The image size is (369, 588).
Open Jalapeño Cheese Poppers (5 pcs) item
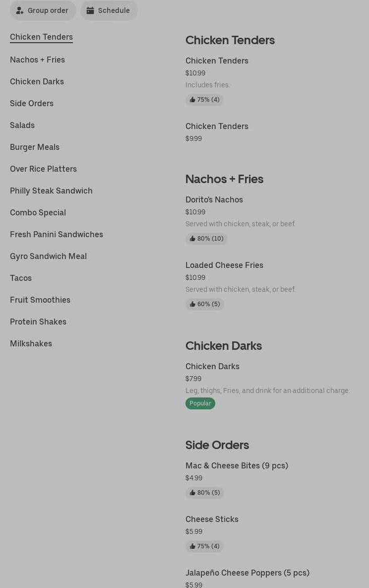point(247,573)
